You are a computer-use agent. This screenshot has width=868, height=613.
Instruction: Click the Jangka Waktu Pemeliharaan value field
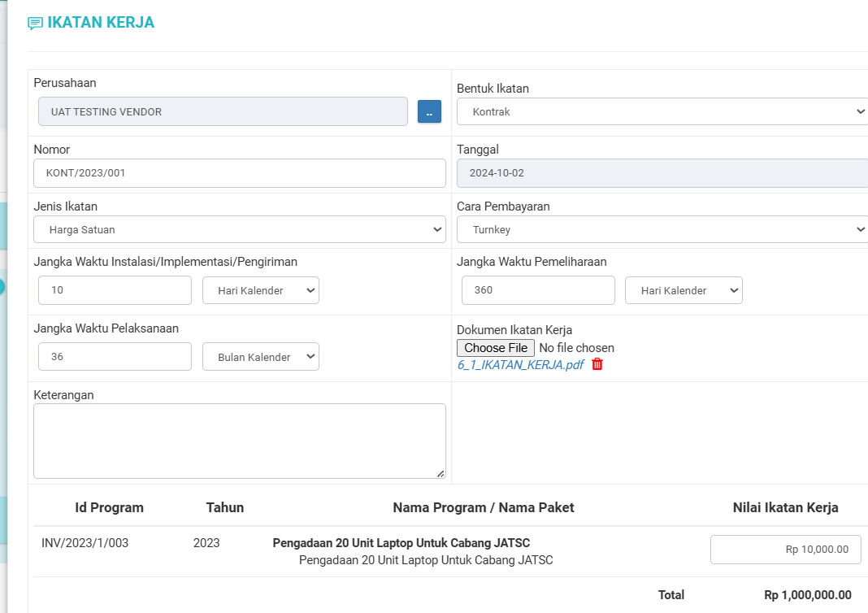[x=537, y=290]
